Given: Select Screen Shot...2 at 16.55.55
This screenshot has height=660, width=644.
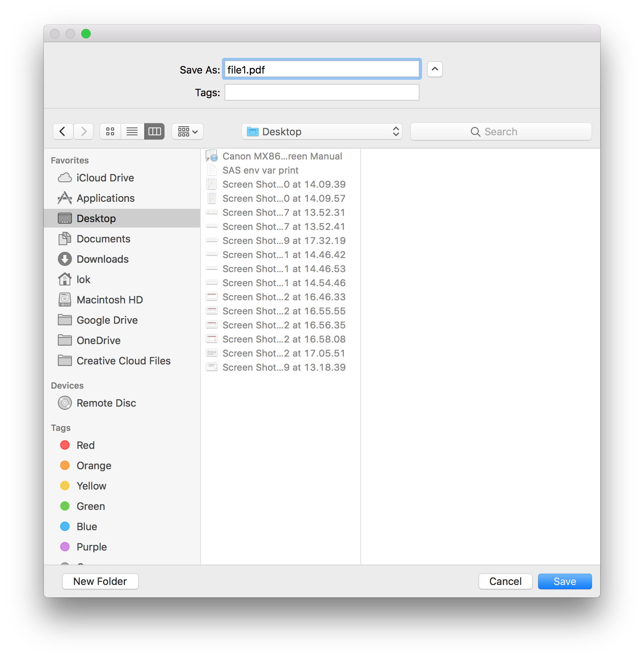Looking at the screenshot, I should click(x=281, y=311).
